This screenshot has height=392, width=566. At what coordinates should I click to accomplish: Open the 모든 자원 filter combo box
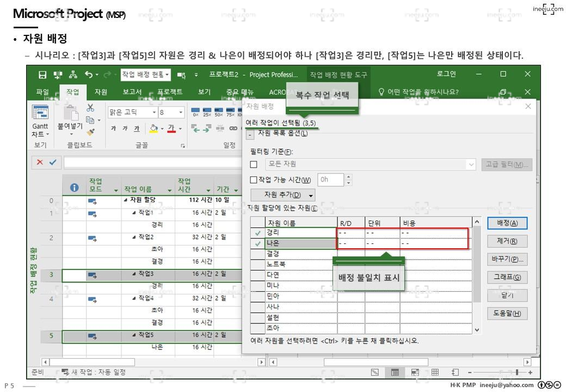[x=371, y=164]
